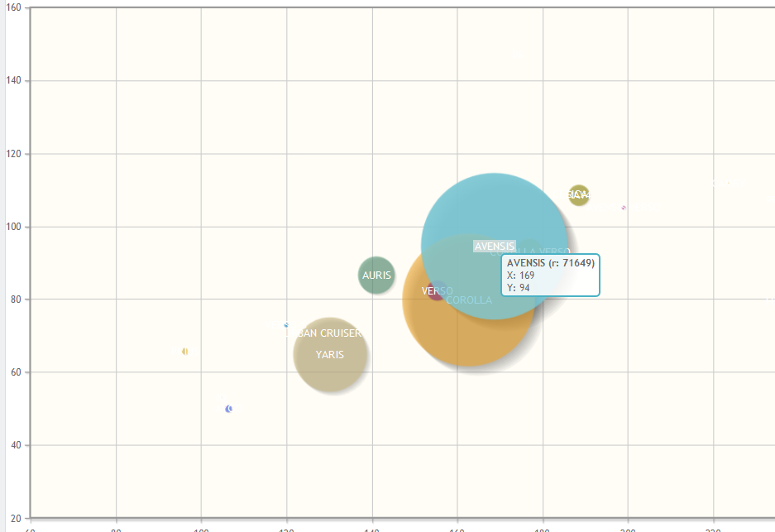
Task: Click the 100 value on the vertical axis
Action: 14,227
